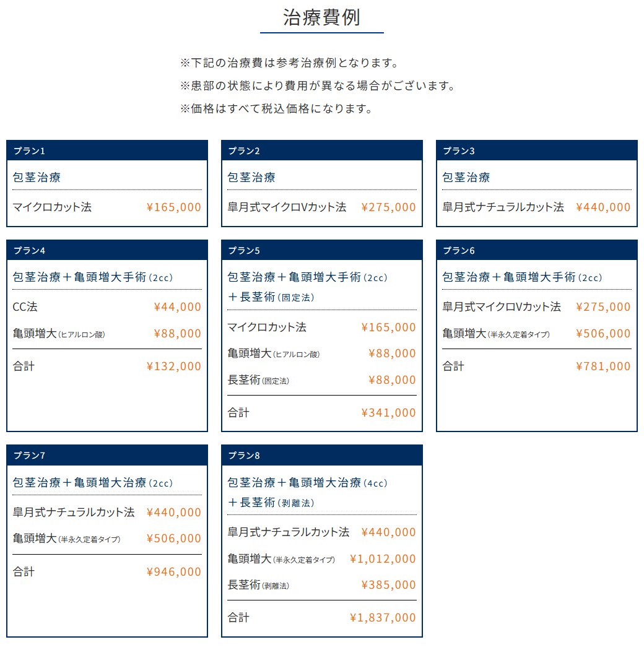The width and height of the screenshot is (644, 650).
Task: Click ¥88,000 price for 長茎術(固定法)
Action: [x=393, y=379]
